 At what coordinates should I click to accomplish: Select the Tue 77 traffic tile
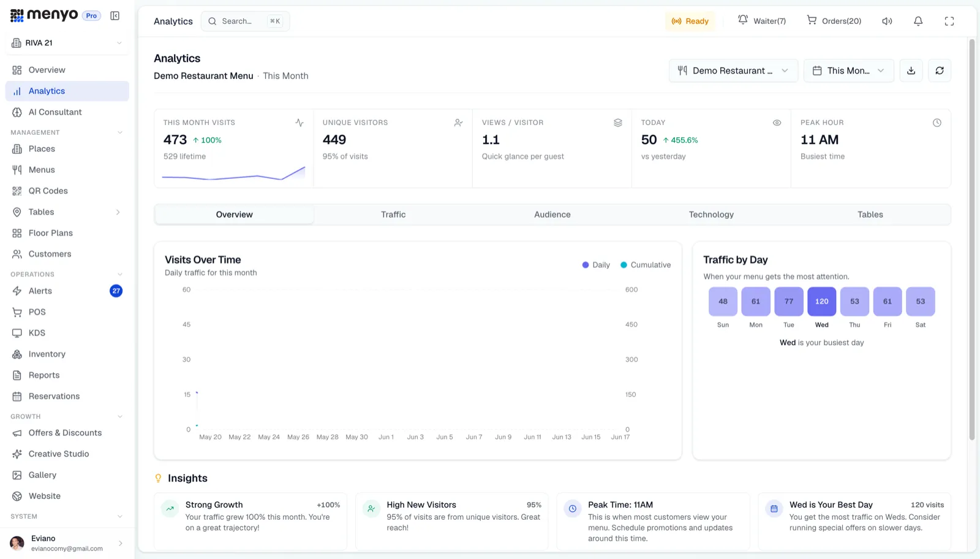789,302
